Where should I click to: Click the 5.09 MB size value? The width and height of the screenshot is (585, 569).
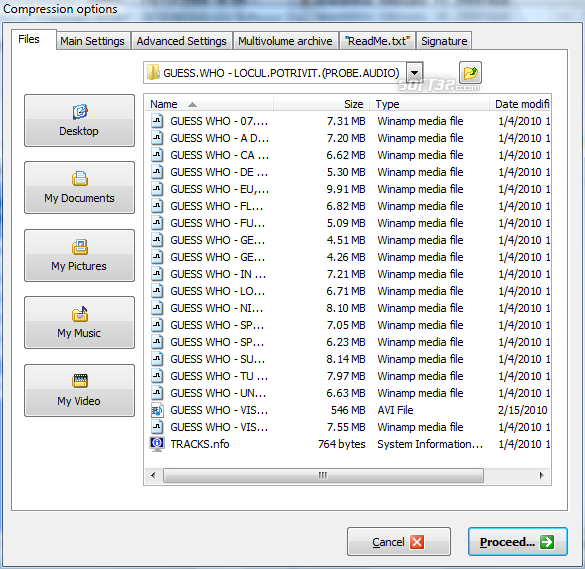pos(346,223)
